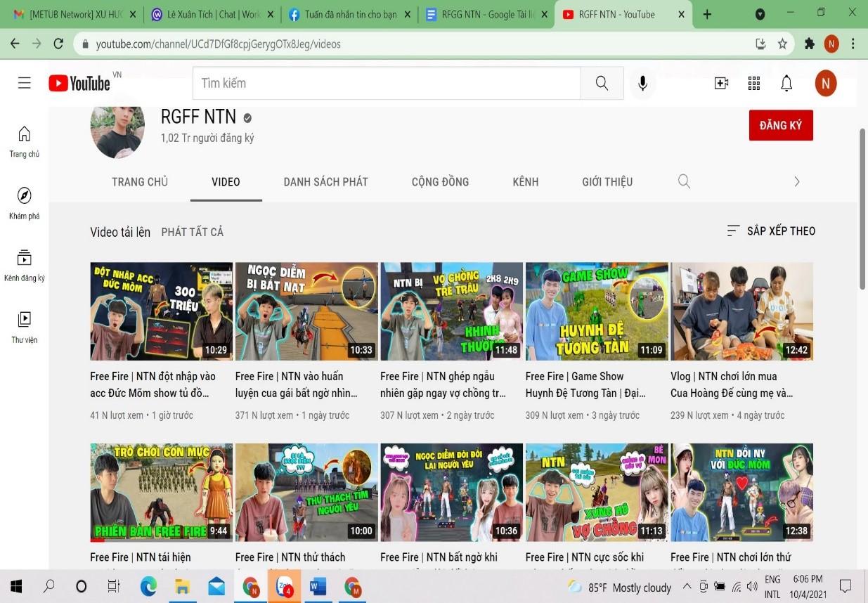Click the RGFF NTN channel avatar
This screenshot has width=868, height=603.
click(117, 131)
